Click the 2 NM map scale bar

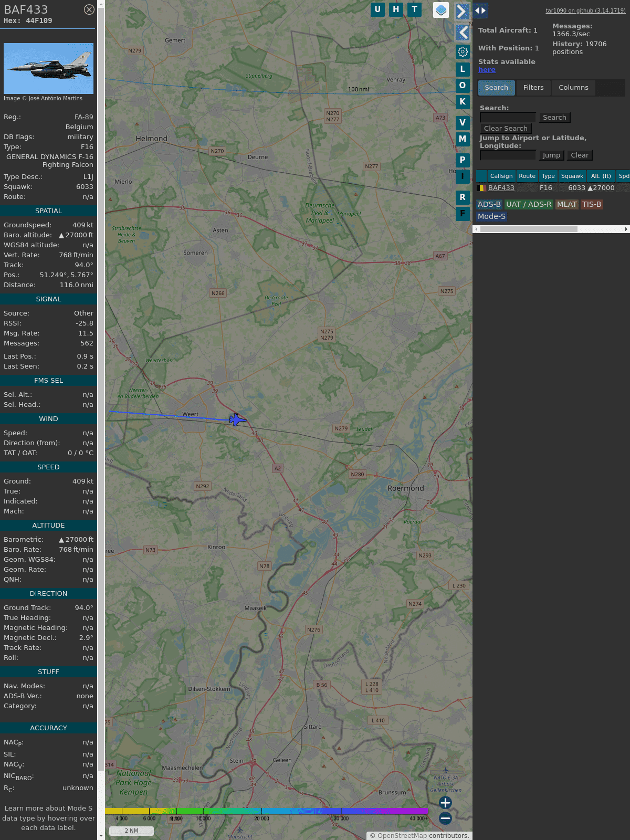pos(131,831)
